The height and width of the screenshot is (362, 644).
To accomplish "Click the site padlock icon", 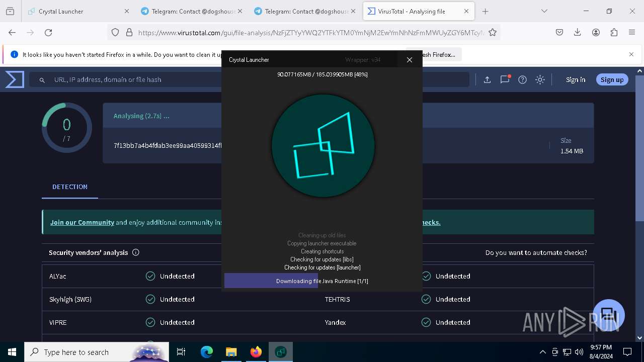I will click(129, 32).
